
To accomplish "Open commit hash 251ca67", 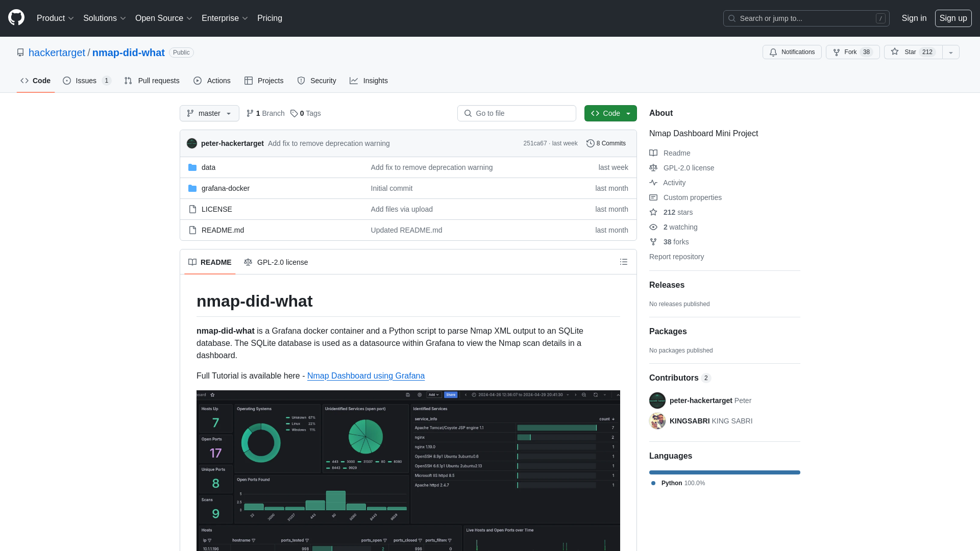I will point(535,143).
